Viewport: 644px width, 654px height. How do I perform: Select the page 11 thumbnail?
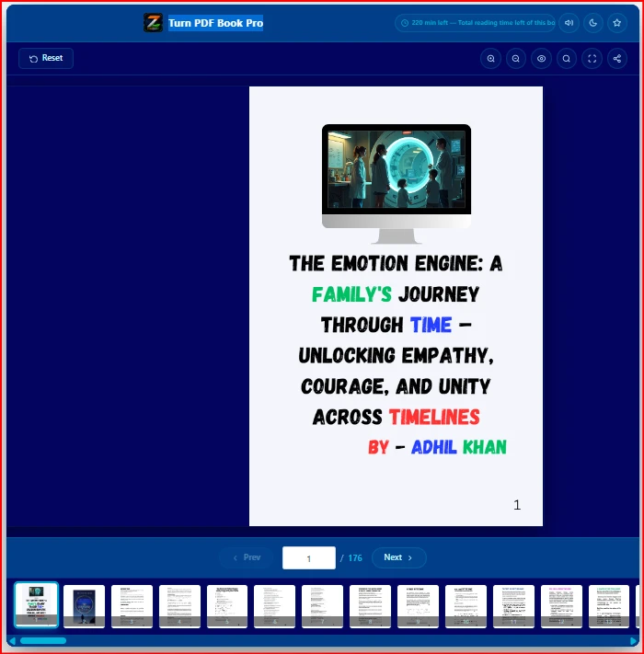[x=514, y=606]
